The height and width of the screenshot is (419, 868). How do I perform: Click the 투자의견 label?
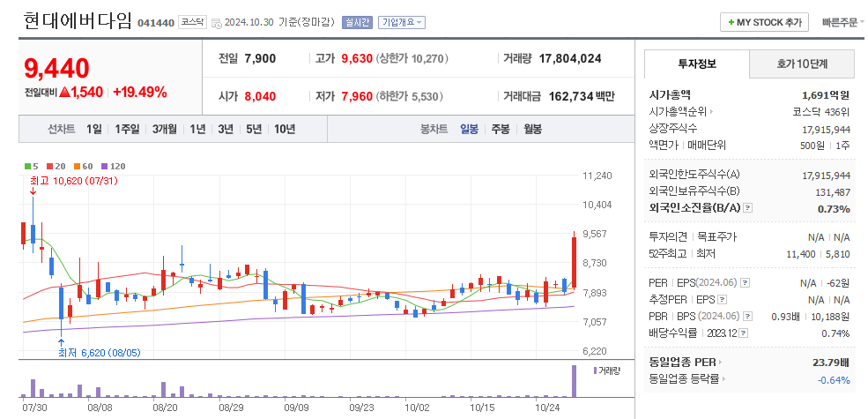coord(668,236)
